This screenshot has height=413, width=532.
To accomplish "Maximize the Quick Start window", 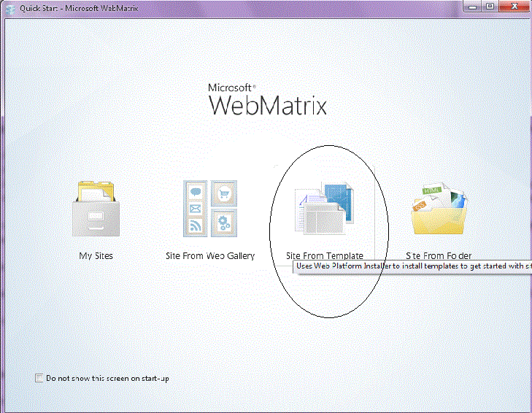I will click(490, 6).
